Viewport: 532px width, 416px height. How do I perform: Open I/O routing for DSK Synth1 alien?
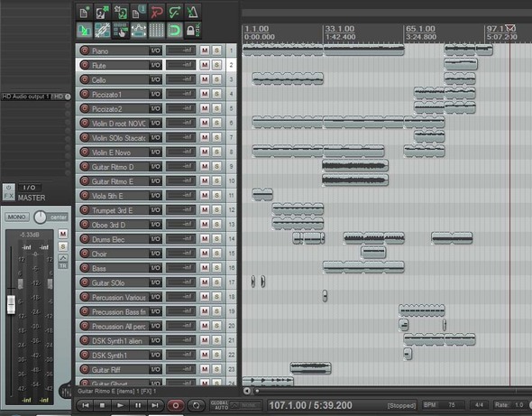tap(155, 340)
